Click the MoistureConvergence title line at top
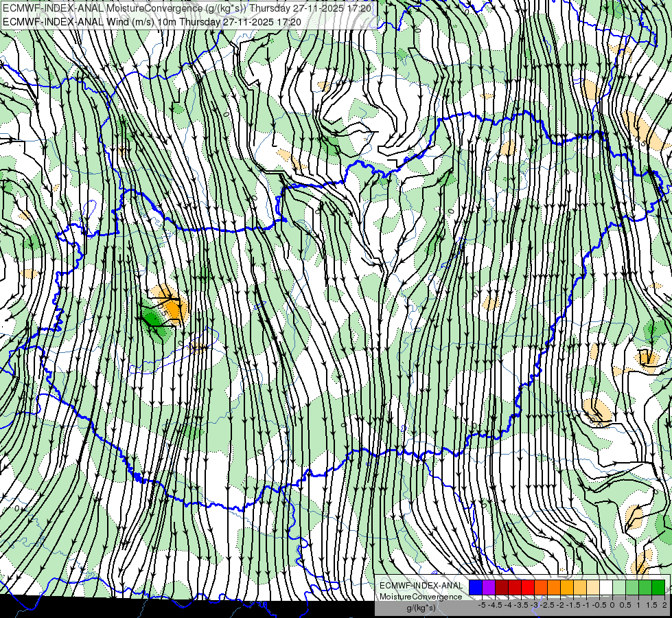The width and height of the screenshot is (672, 618). coord(187,8)
